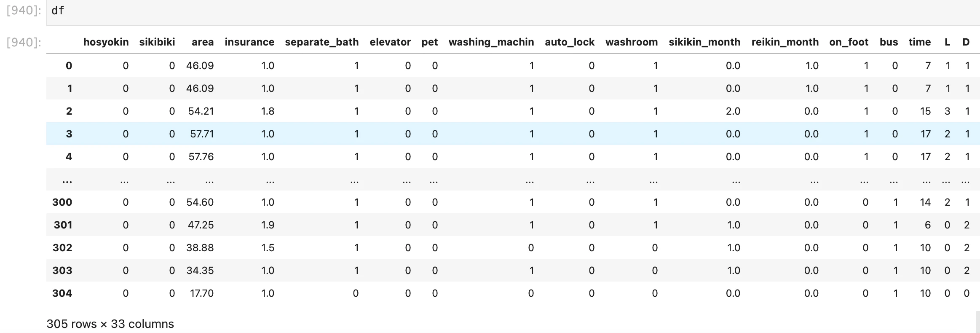Click the insurance column header
The image size is (980, 333).
tap(249, 42)
